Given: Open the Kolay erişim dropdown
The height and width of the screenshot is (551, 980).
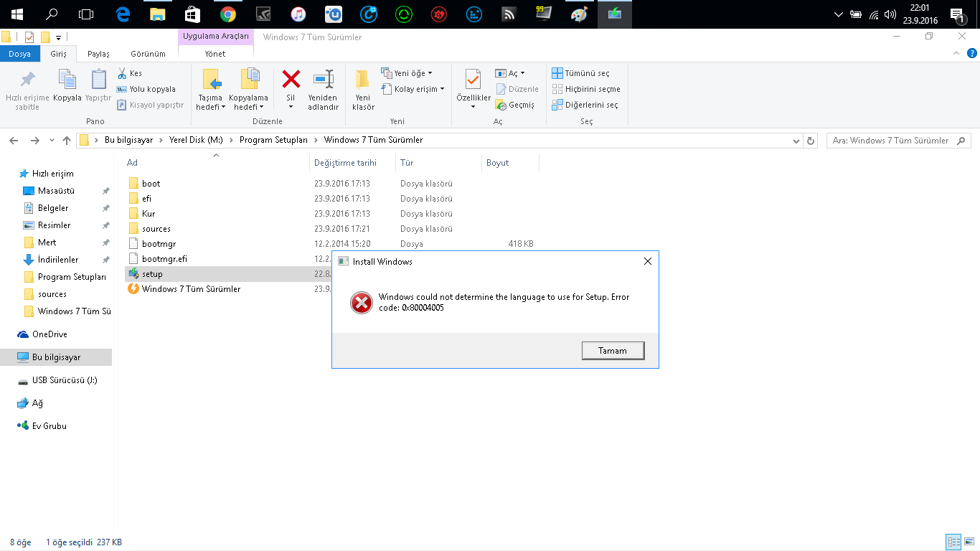Looking at the screenshot, I should click(413, 89).
